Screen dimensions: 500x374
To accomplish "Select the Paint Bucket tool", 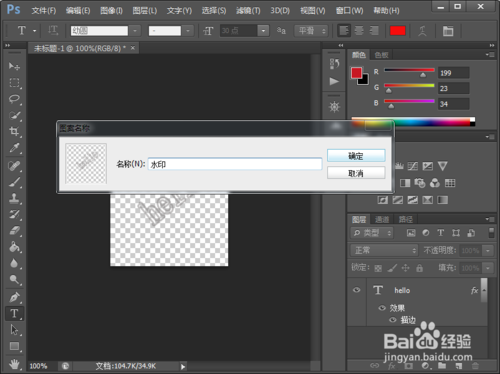I will click(14, 247).
